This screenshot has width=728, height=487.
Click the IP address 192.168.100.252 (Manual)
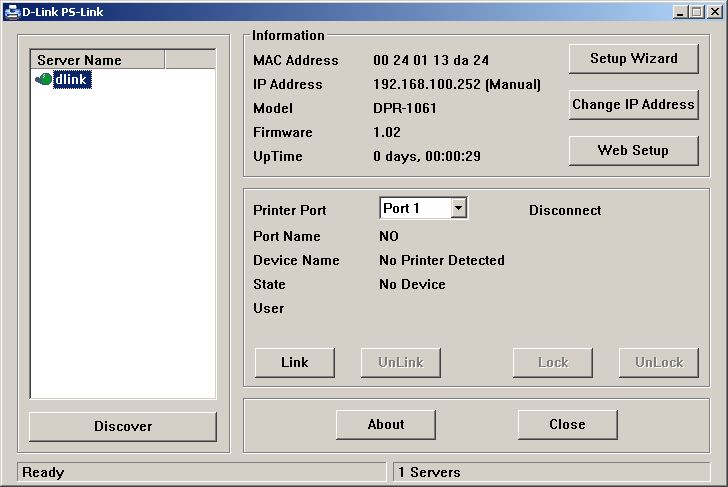pyautogui.click(x=457, y=84)
